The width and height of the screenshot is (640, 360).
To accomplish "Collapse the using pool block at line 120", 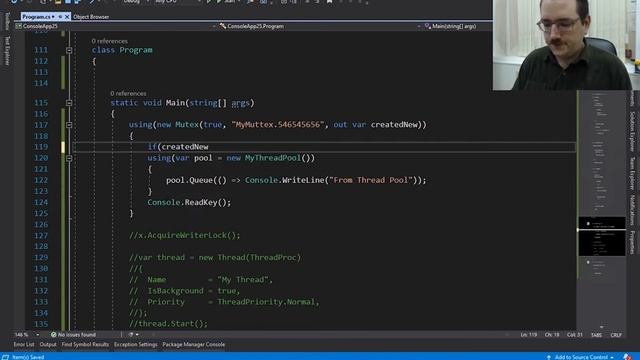I will pos(69,158).
